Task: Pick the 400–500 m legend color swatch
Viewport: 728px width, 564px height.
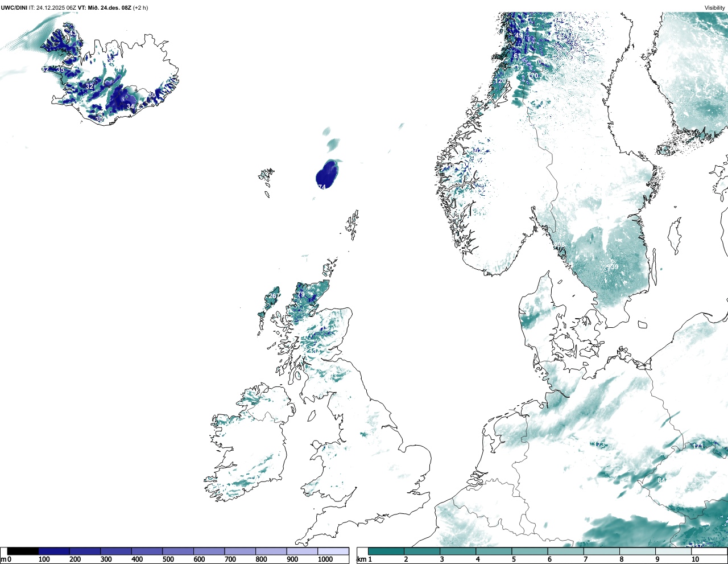Action: click(x=147, y=551)
